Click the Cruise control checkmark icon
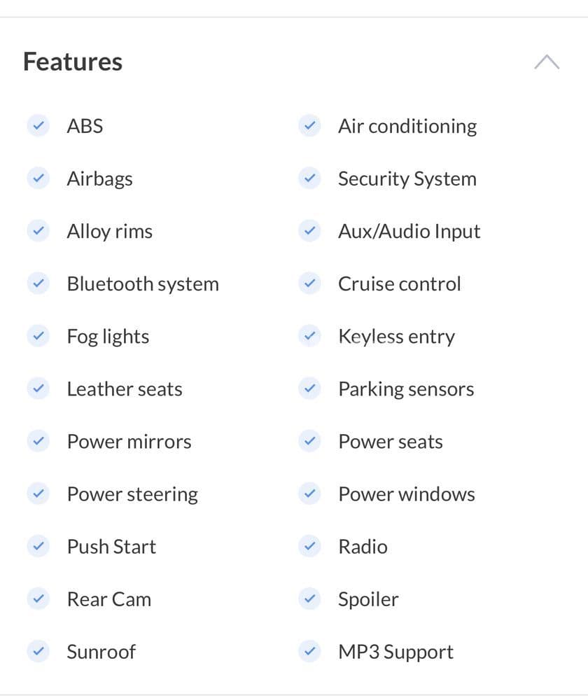This screenshot has width=588, height=700. coord(309,283)
